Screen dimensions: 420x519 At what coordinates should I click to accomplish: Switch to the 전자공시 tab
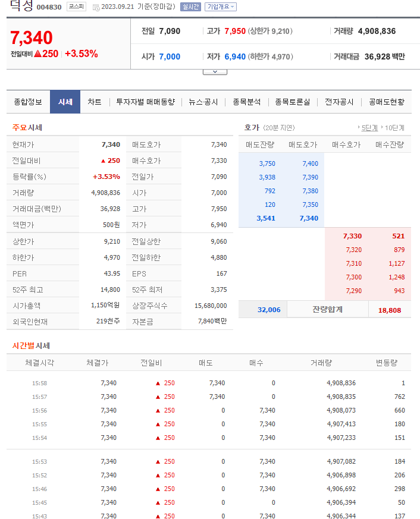[339, 102]
